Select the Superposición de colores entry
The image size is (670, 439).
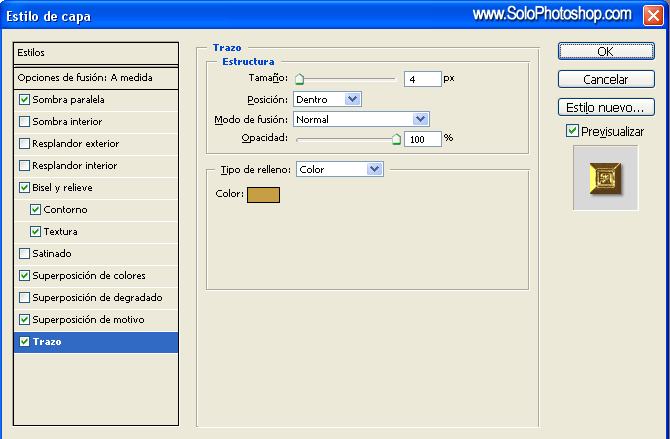pyautogui.click(x=88, y=276)
